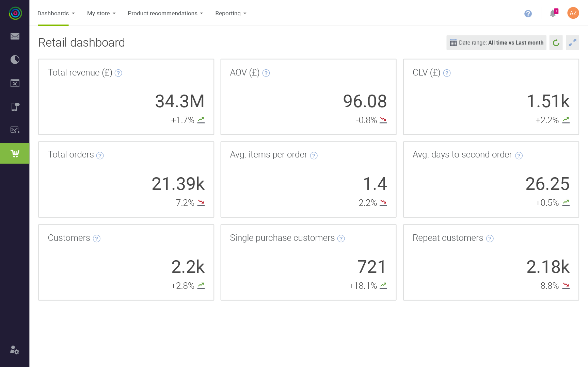Select the SMS mobile messaging icon
This screenshot has height=367, width=588.
point(15,106)
